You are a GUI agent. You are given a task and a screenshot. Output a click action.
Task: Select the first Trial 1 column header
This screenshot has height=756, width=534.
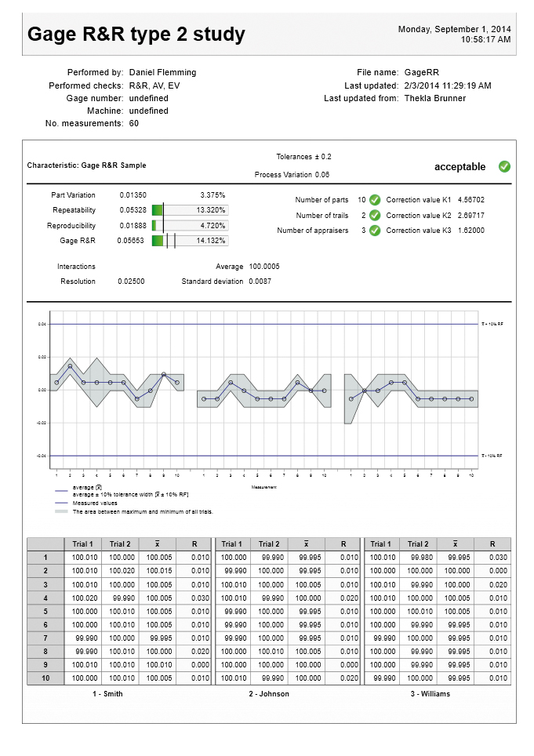point(82,544)
